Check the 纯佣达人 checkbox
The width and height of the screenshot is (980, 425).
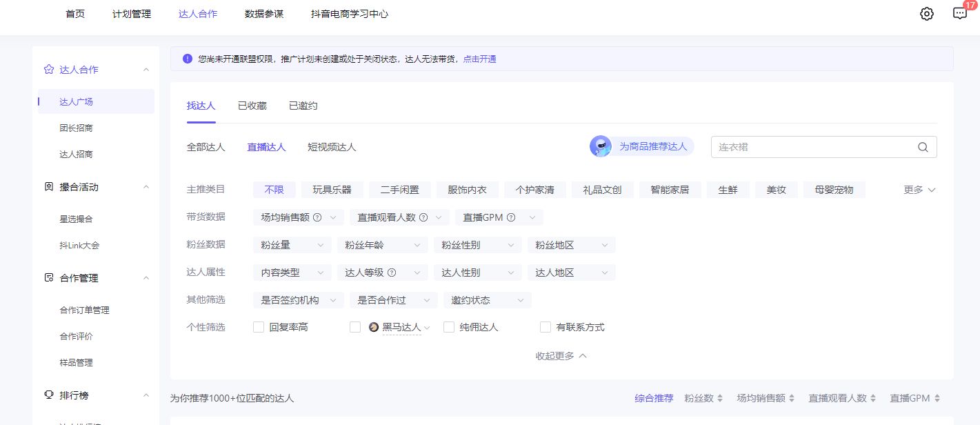[x=449, y=327]
